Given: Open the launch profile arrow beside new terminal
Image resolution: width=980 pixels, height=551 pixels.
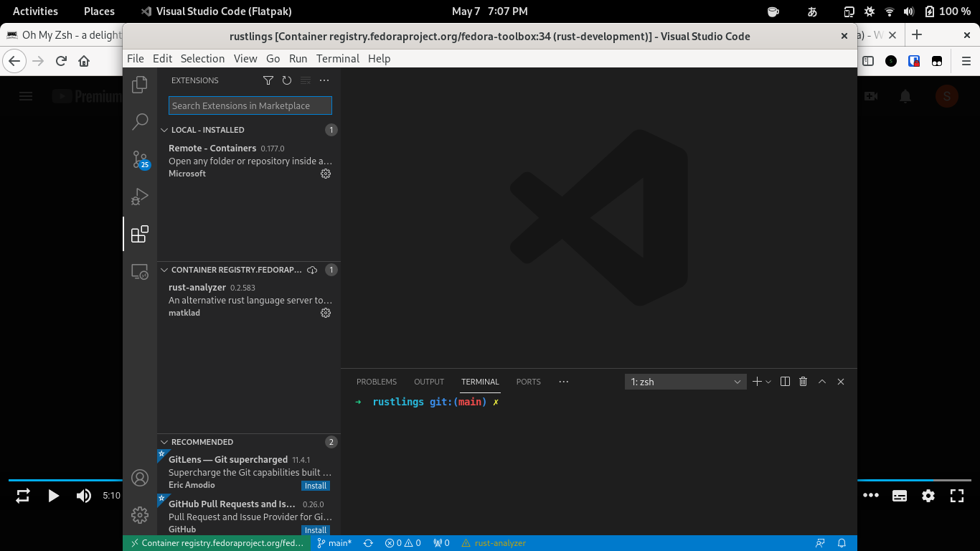Looking at the screenshot, I should tap(768, 382).
